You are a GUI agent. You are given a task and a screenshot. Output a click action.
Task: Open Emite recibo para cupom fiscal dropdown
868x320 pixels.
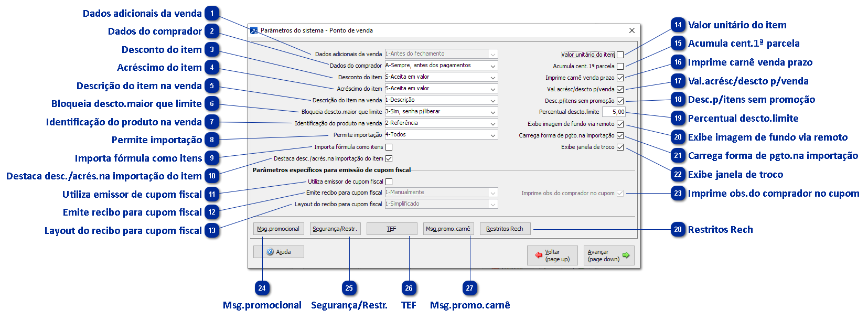coord(441,193)
